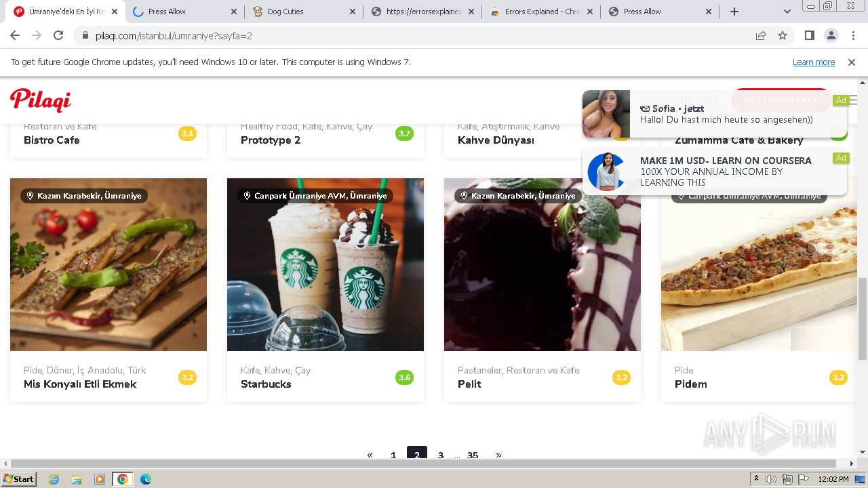Open Windows Media Player taskbar icon
Viewport: 868px width, 488px height.
[x=100, y=479]
